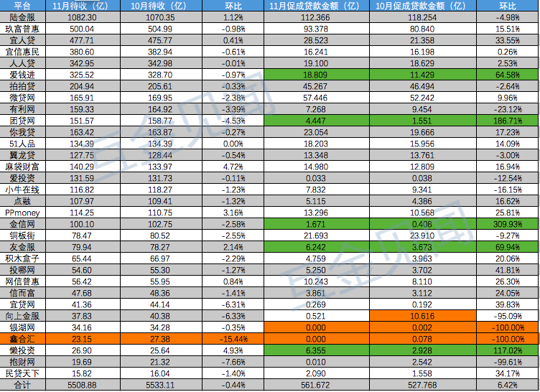Image resolution: width=540 pixels, height=392 pixels.
Task: Select the 金信网 platform cell
Action: [22, 224]
